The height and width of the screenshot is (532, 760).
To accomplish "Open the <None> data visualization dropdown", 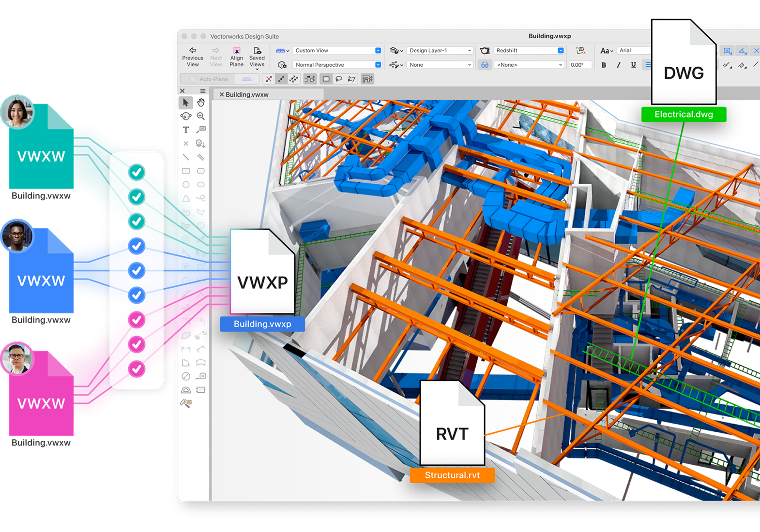I will 529,65.
